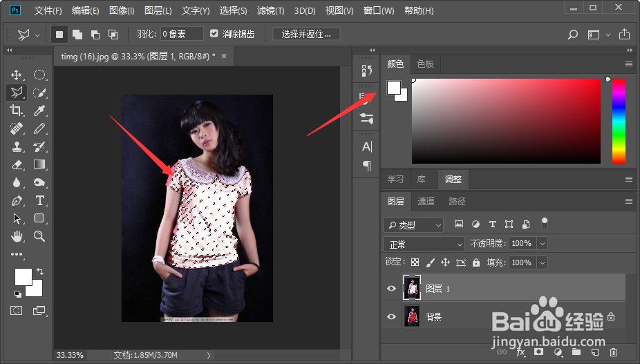Select the Rounded Rectangle shape tool

pyautogui.click(x=39, y=218)
